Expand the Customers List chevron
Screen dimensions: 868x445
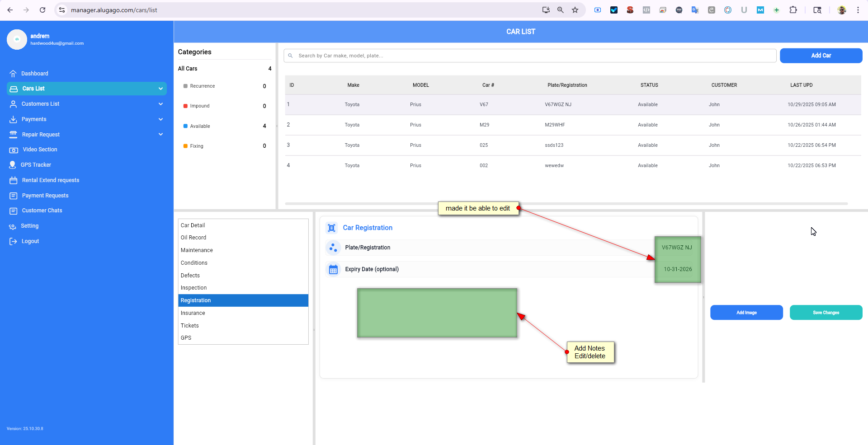click(x=160, y=104)
